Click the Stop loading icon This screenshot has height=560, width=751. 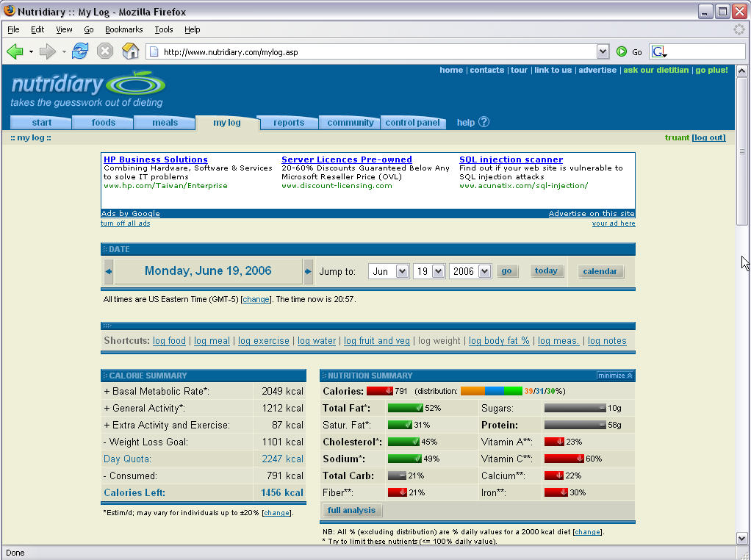[x=105, y=51]
